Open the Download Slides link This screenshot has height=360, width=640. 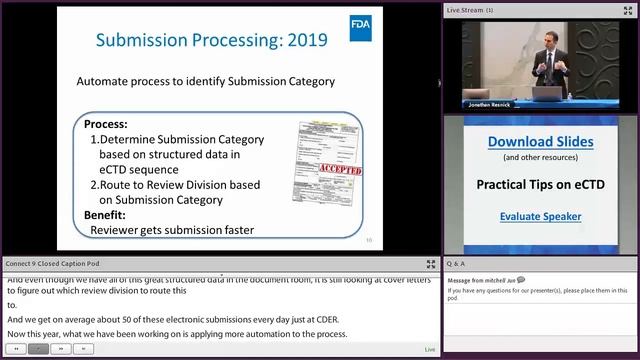[x=540, y=142]
